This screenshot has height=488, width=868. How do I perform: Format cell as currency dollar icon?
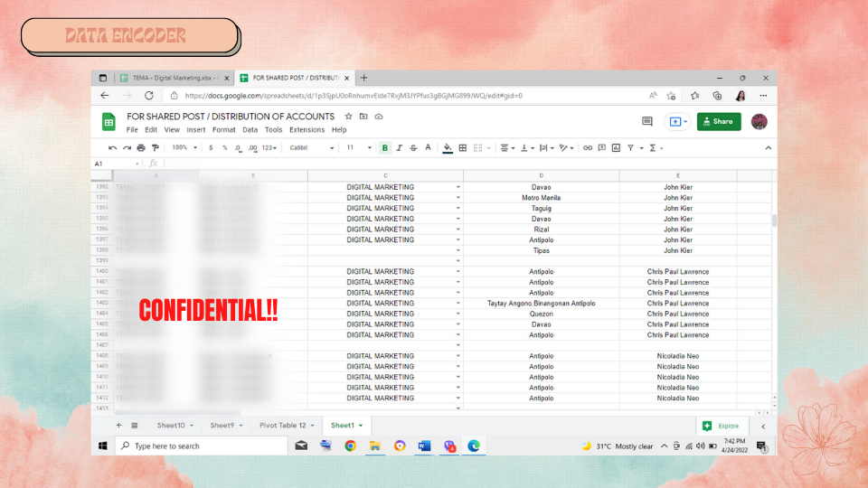click(211, 147)
